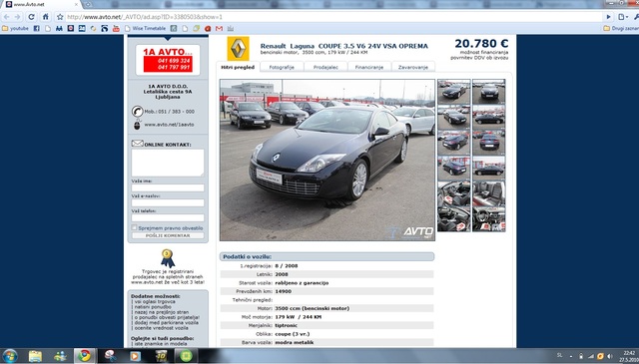
Task: Open the Windows Start menu
Action: point(9,356)
